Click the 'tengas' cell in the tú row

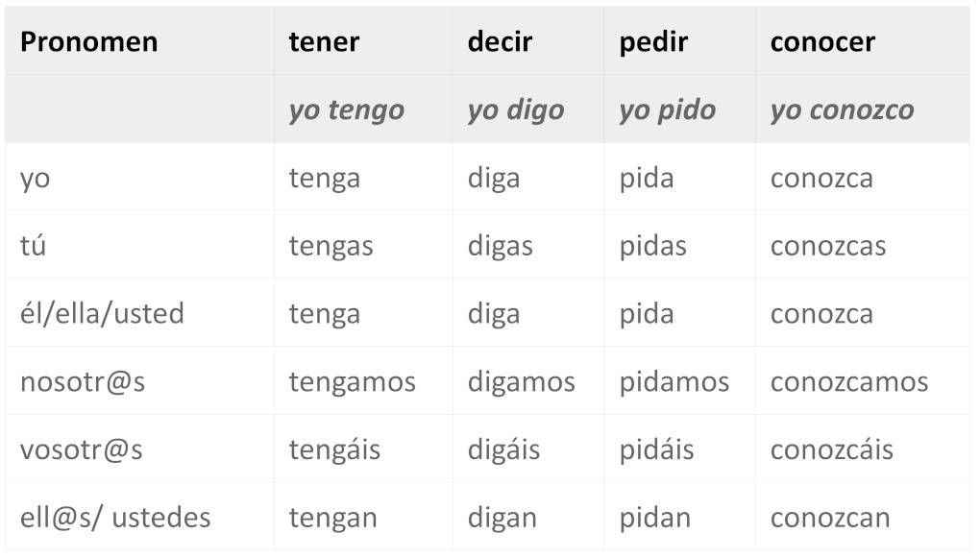331,246
